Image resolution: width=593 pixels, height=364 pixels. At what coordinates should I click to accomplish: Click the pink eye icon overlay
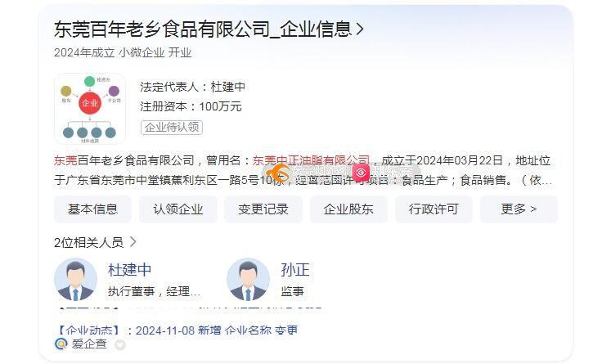coord(361,173)
